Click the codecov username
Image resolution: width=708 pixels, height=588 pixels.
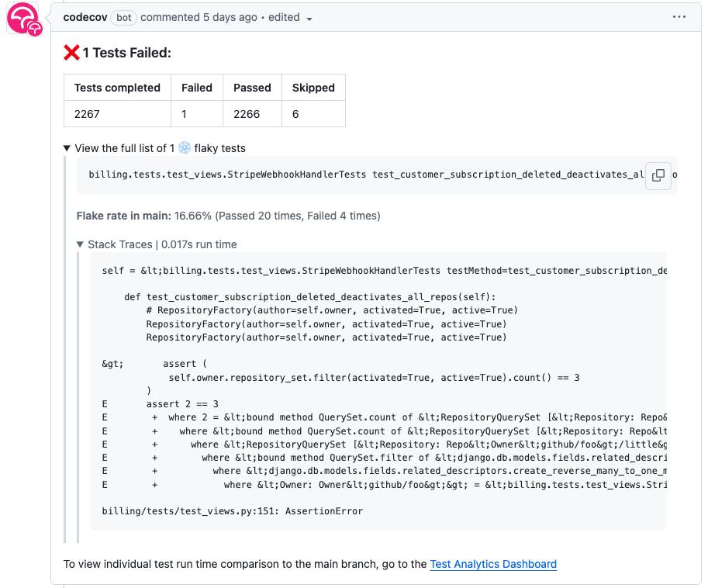click(85, 17)
